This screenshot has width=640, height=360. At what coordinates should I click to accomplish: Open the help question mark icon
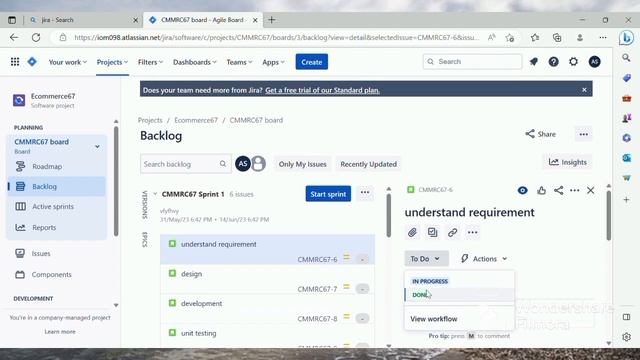point(553,62)
